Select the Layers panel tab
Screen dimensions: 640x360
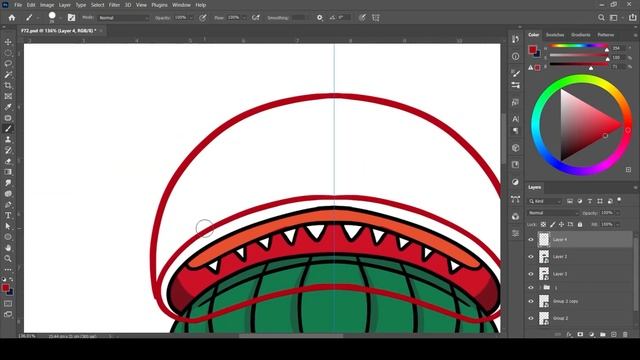(534, 187)
